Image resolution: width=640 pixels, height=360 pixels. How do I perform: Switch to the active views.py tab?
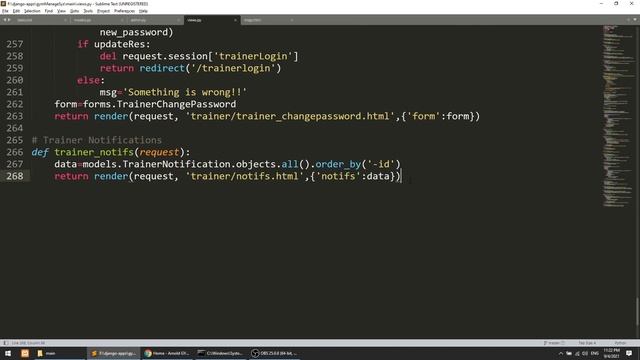(211, 20)
